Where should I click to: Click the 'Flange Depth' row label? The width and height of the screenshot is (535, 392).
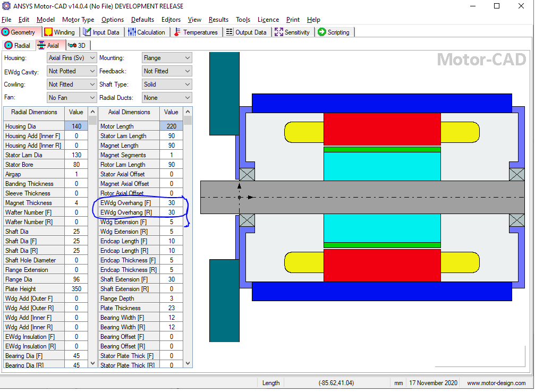tap(117, 298)
